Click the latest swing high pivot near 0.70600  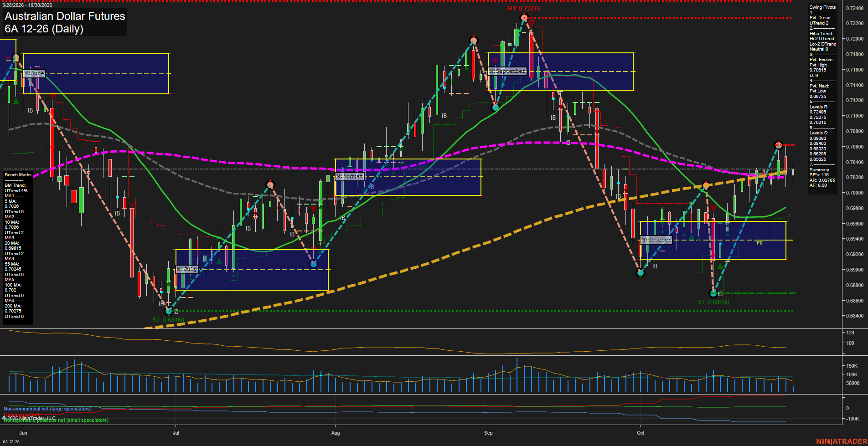click(x=779, y=145)
